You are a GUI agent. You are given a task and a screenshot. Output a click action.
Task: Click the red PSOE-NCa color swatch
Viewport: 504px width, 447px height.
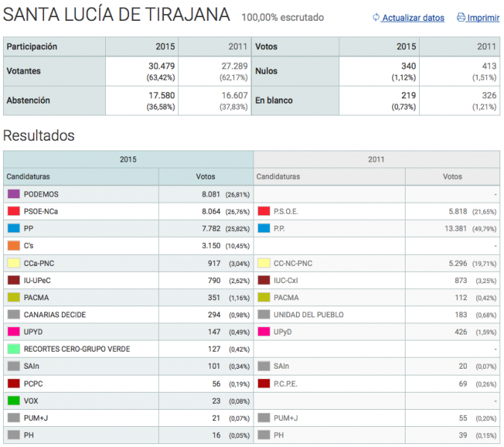14,212
